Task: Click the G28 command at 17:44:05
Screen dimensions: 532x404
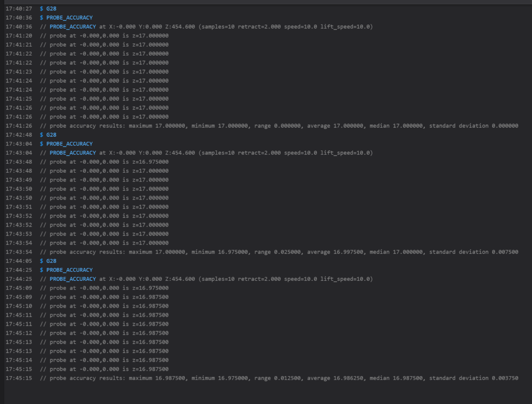Action: 51,261
